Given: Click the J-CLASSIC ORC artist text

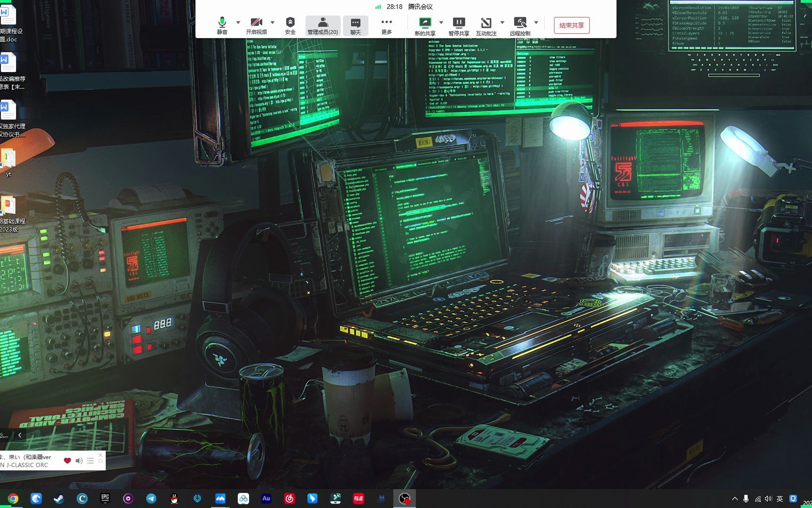Looking at the screenshot, I should [24, 465].
